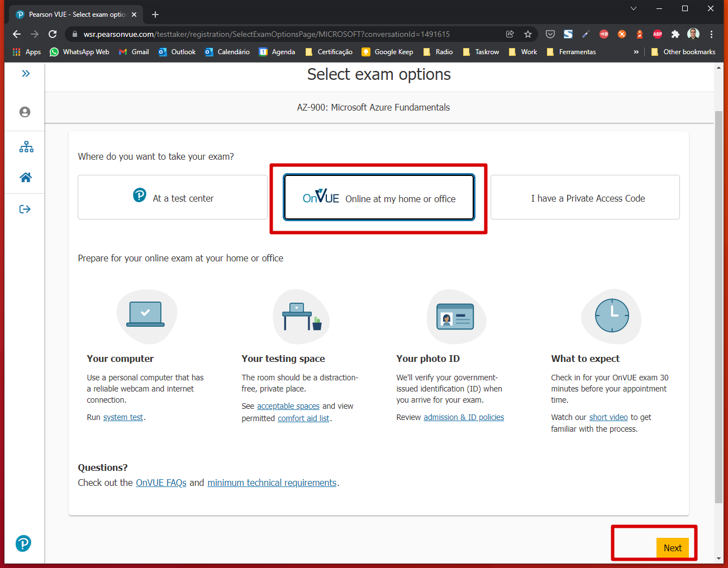Click the clock What to expect illustration
The width and height of the screenshot is (728, 568).
point(611,316)
